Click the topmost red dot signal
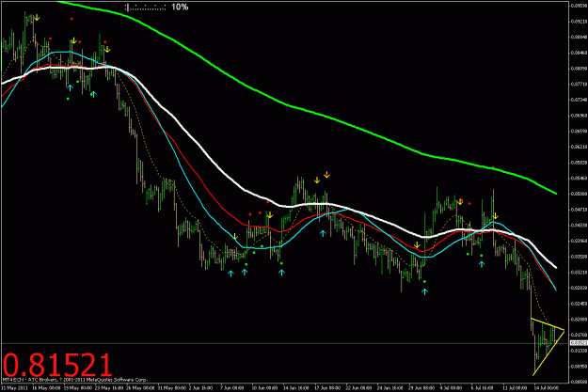 pos(72,19)
